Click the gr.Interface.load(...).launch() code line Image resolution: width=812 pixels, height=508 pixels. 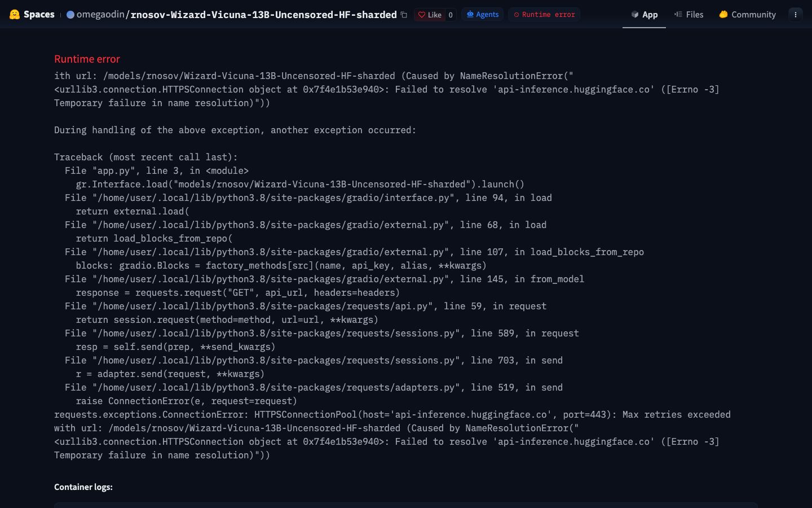point(300,184)
